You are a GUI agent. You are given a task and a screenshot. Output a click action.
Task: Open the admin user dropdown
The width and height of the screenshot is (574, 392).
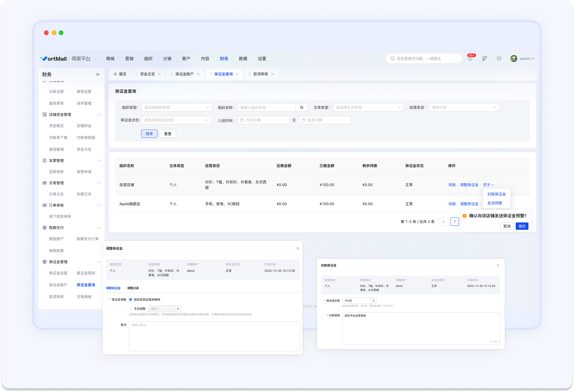point(527,58)
